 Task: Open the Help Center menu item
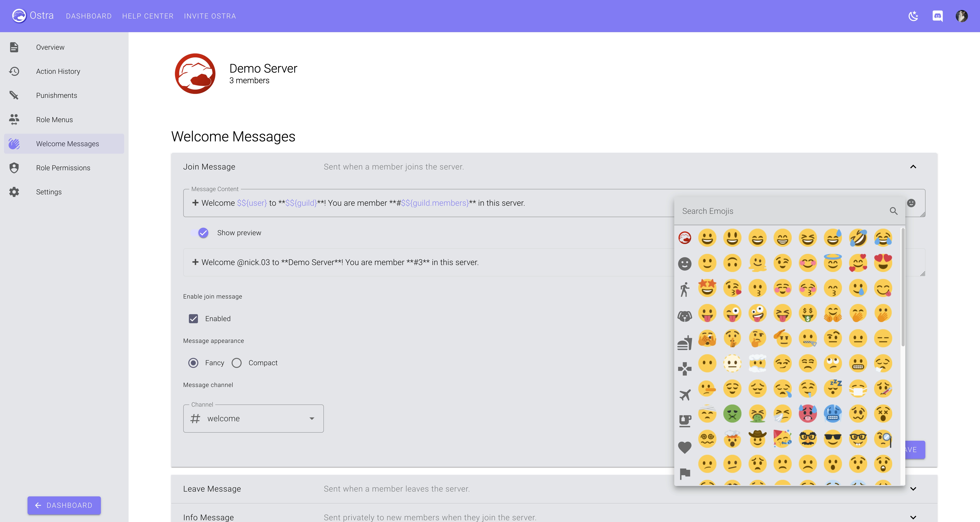point(148,16)
